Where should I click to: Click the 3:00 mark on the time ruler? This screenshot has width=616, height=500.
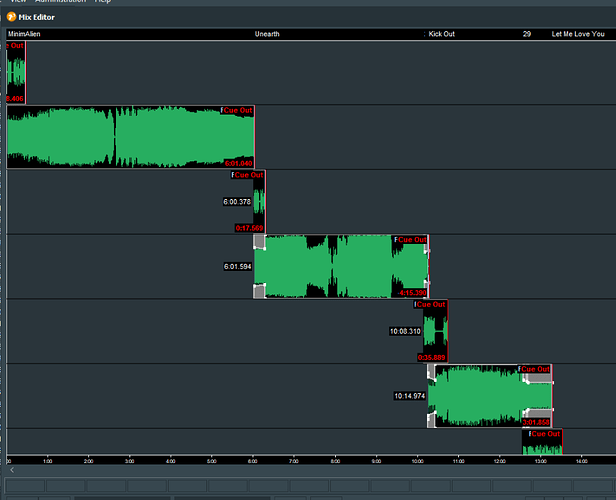point(130,461)
